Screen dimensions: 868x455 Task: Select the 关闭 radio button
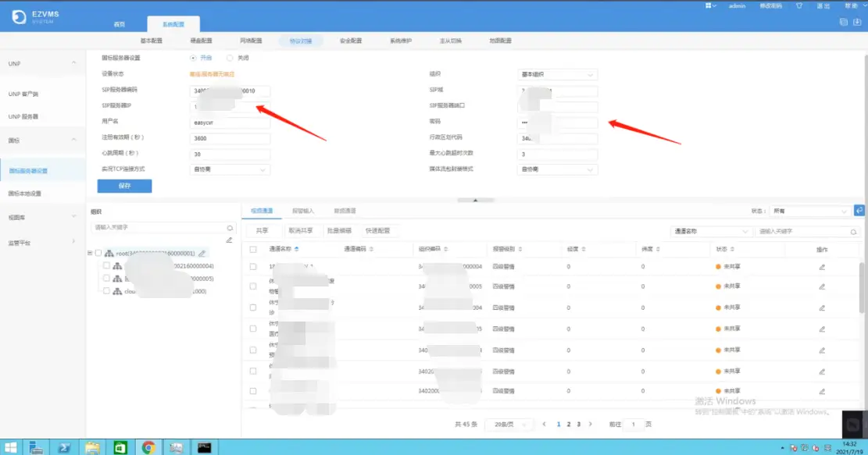tap(230, 58)
